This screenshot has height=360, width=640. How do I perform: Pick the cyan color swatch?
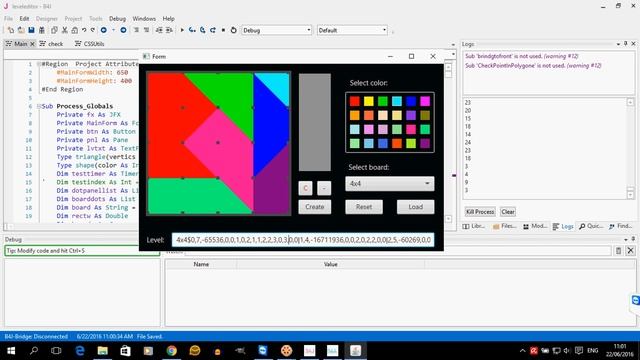(x=397, y=101)
